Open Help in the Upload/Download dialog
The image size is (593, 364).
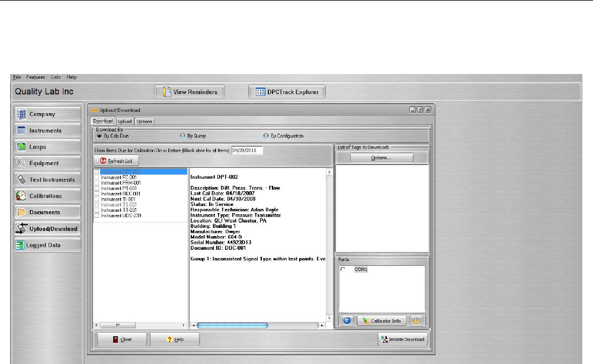(x=175, y=339)
